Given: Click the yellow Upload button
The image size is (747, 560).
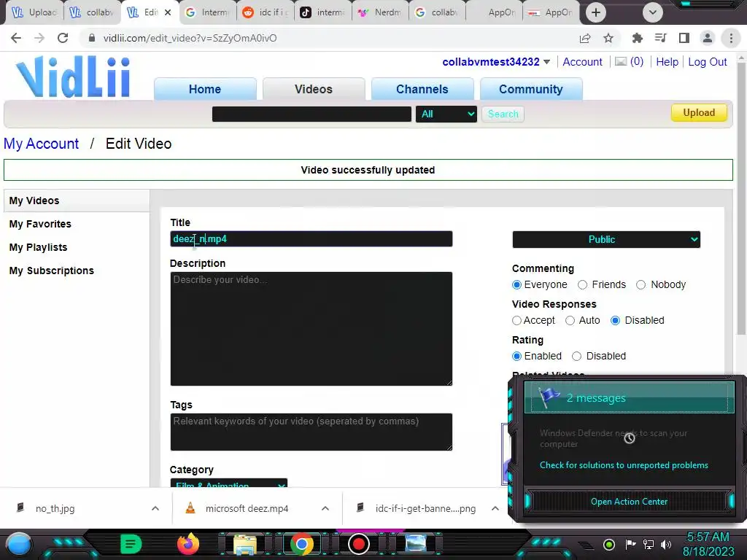Looking at the screenshot, I should [699, 113].
